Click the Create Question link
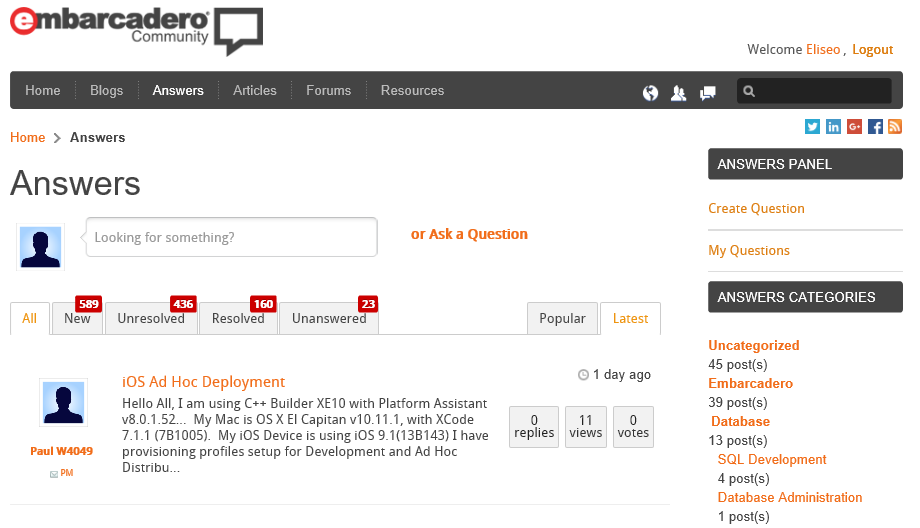This screenshot has height=528, width=920. [x=756, y=209]
